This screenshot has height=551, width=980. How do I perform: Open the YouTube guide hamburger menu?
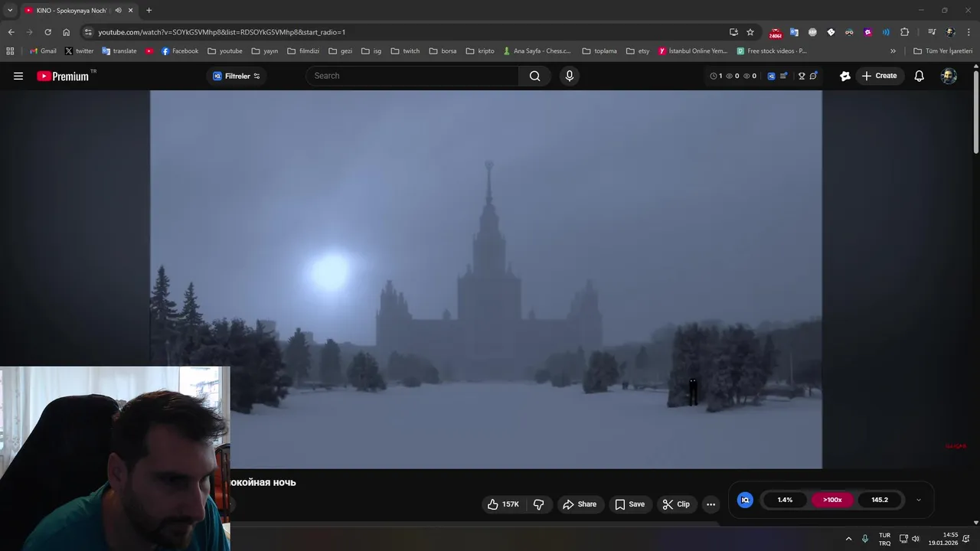tap(18, 76)
